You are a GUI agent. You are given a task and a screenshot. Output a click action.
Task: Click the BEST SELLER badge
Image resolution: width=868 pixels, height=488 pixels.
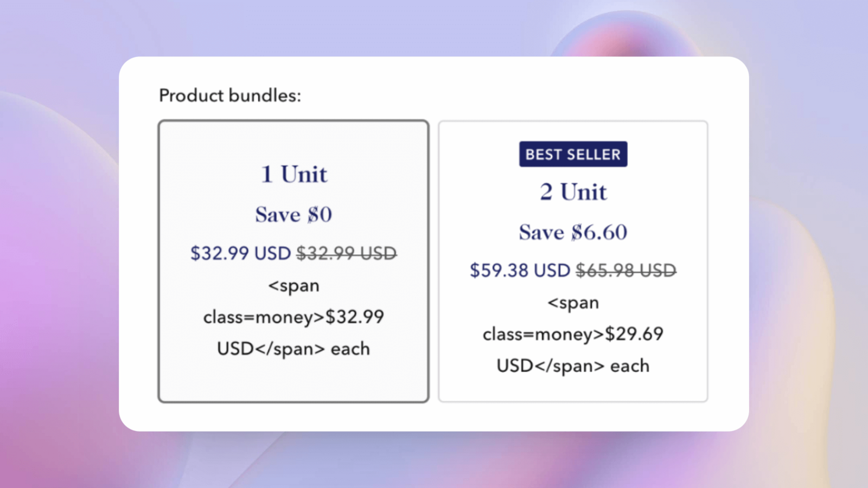coord(573,155)
